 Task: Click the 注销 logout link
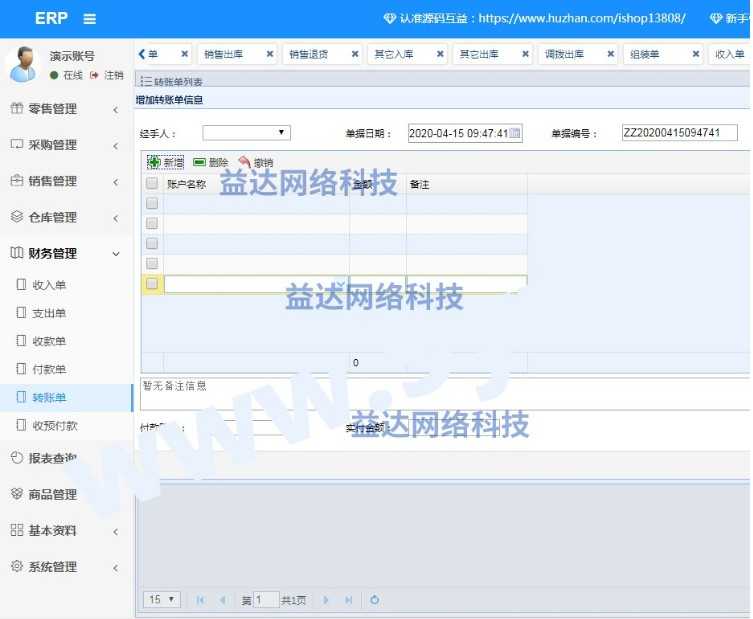pyautogui.click(x=114, y=75)
